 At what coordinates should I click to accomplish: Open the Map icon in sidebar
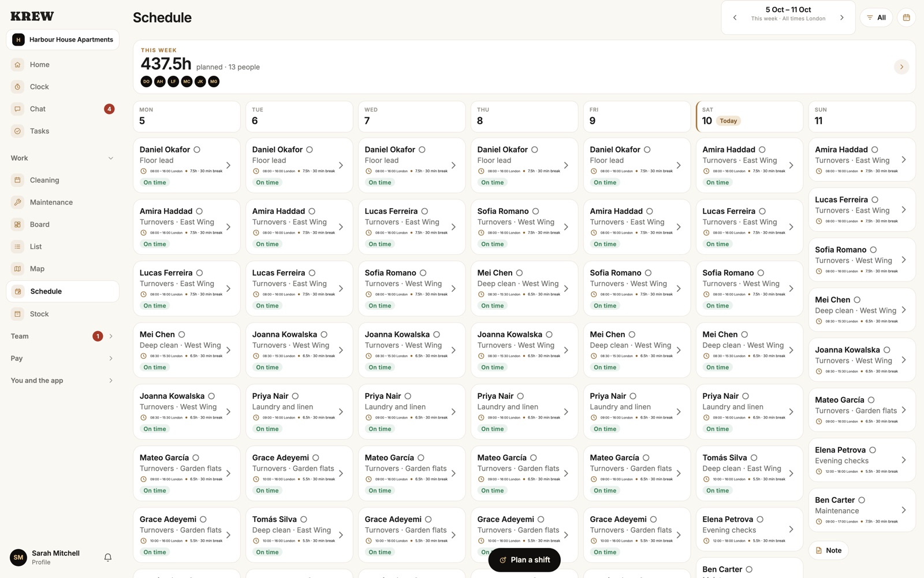pyautogui.click(x=17, y=269)
